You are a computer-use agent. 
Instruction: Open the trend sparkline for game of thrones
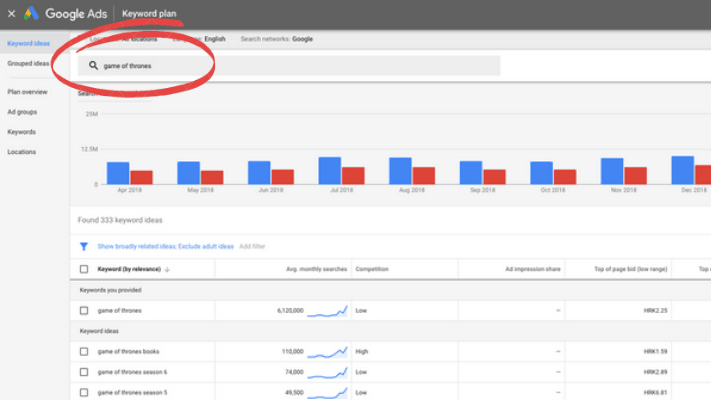pyautogui.click(x=327, y=311)
